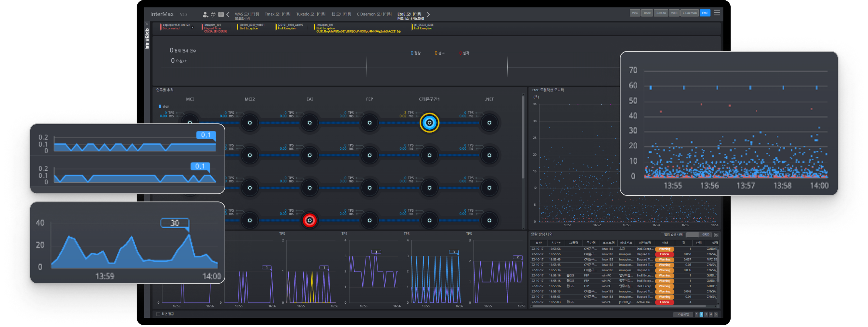
Task: Flip the alarm history to GRID switch
Action: (698, 235)
